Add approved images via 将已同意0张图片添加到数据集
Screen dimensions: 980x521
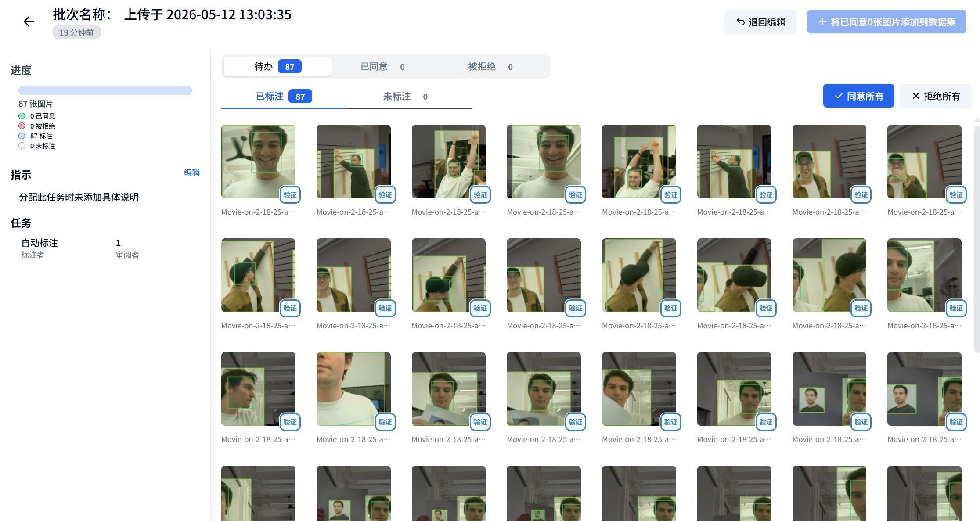(x=886, y=22)
